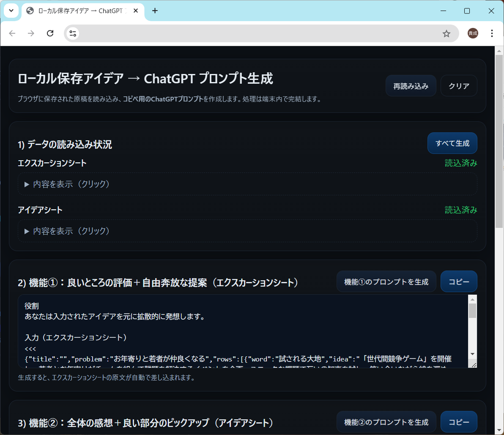Click the forward navigation arrow
Image resolution: width=504 pixels, height=435 pixels.
coord(31,33)
